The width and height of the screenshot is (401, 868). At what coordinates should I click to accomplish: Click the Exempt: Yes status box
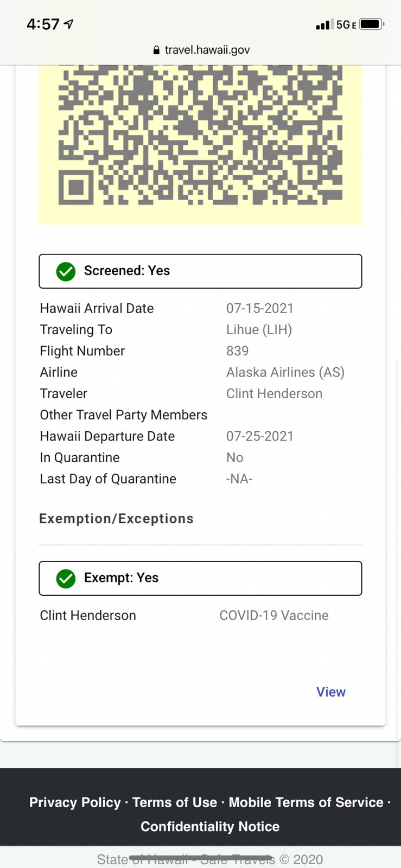200,578
